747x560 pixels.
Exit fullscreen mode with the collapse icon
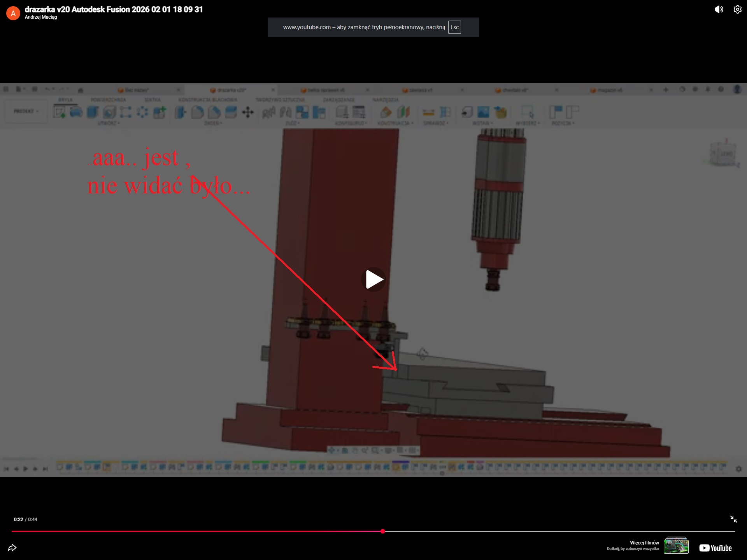click(x=733, y=519)
